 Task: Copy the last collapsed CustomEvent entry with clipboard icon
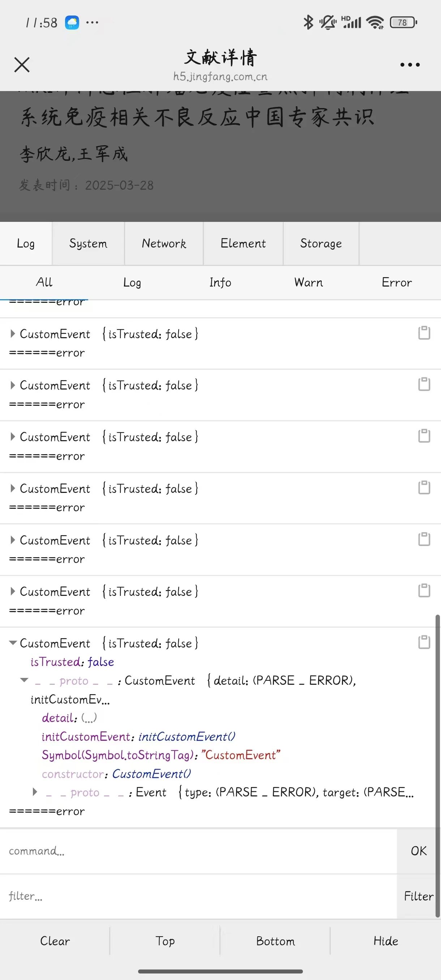click(x=424, y=590)
